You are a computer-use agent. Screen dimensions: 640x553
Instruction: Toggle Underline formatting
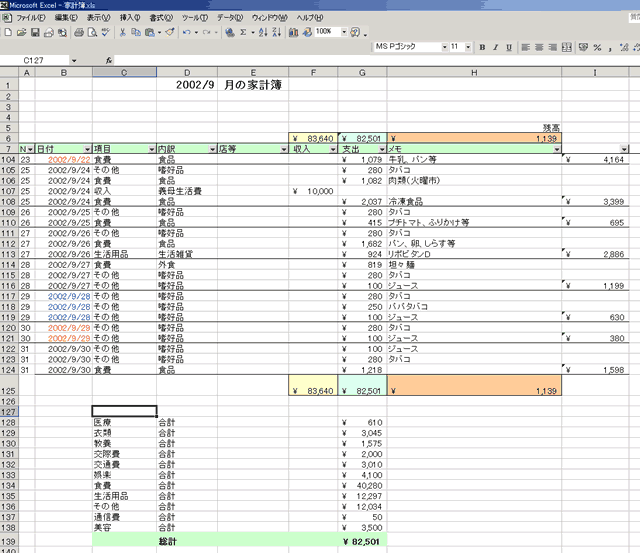coord(511,47)
